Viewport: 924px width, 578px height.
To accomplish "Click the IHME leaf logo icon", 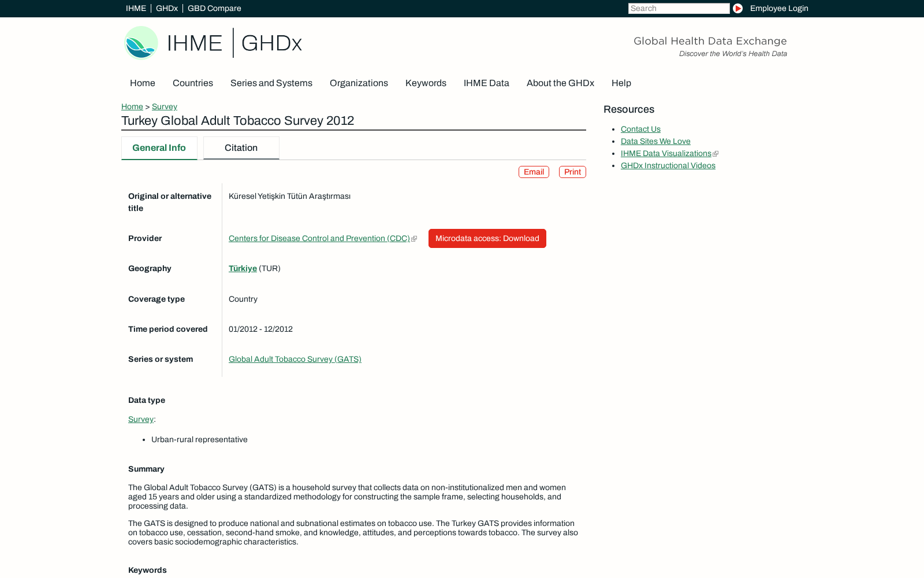I will [x=141, y=43].
